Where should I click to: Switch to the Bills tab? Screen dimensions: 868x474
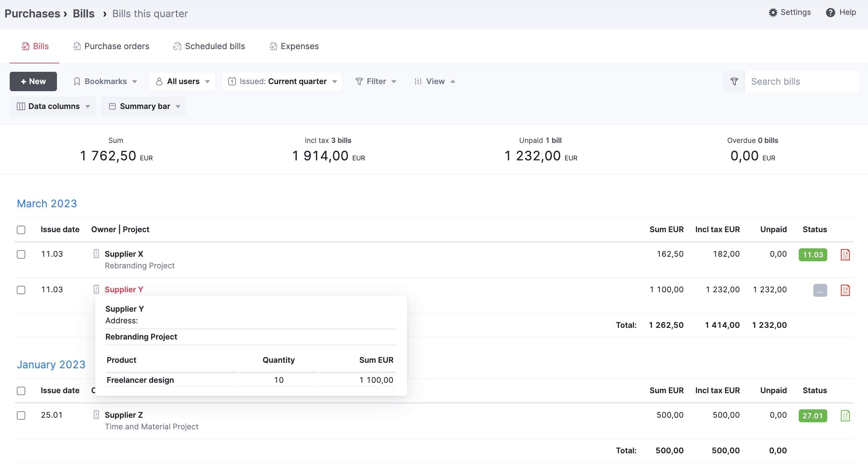(x=35, y=47)
